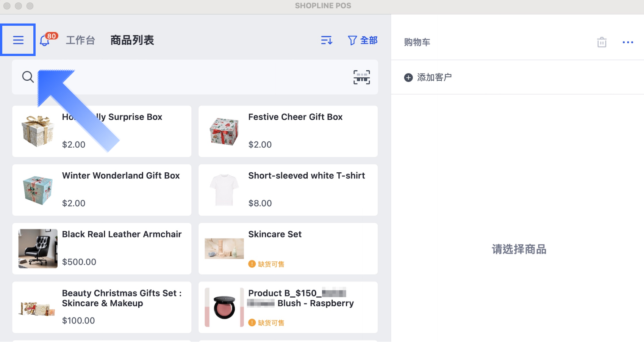
Task: Click the $500.00 armchair price
Action: 79,262
